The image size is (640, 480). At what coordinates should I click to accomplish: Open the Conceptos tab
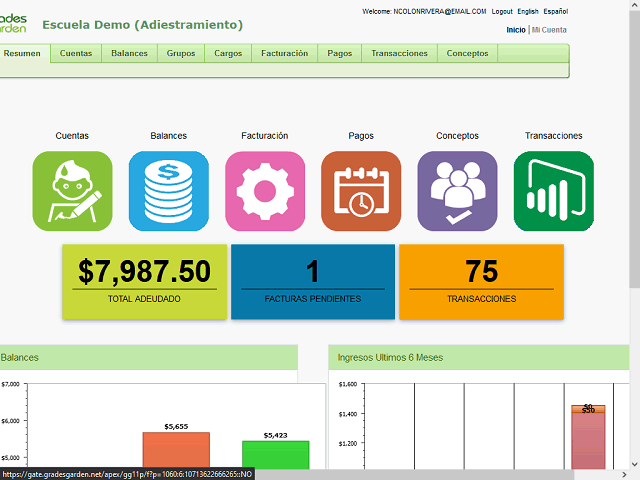[x=467, y=53]
